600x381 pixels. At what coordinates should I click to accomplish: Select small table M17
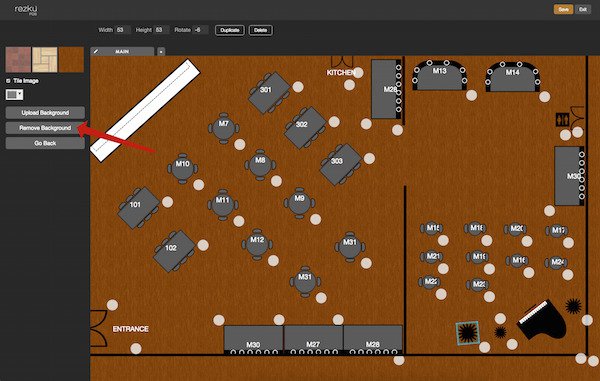557,230
